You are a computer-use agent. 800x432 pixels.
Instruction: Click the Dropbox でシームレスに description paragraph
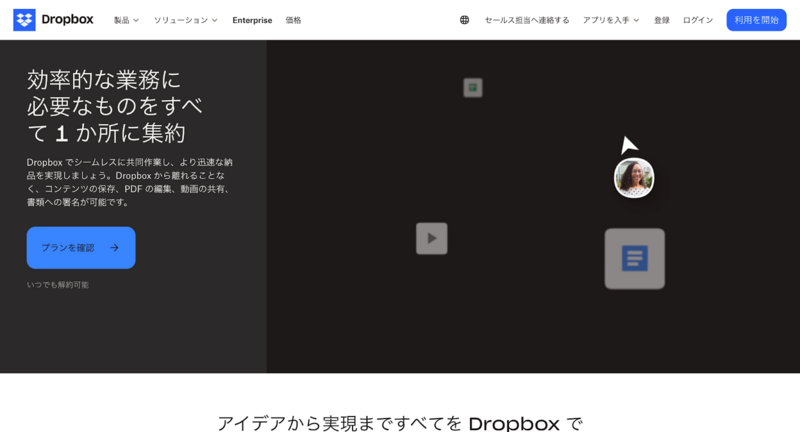tap(130, 182)
